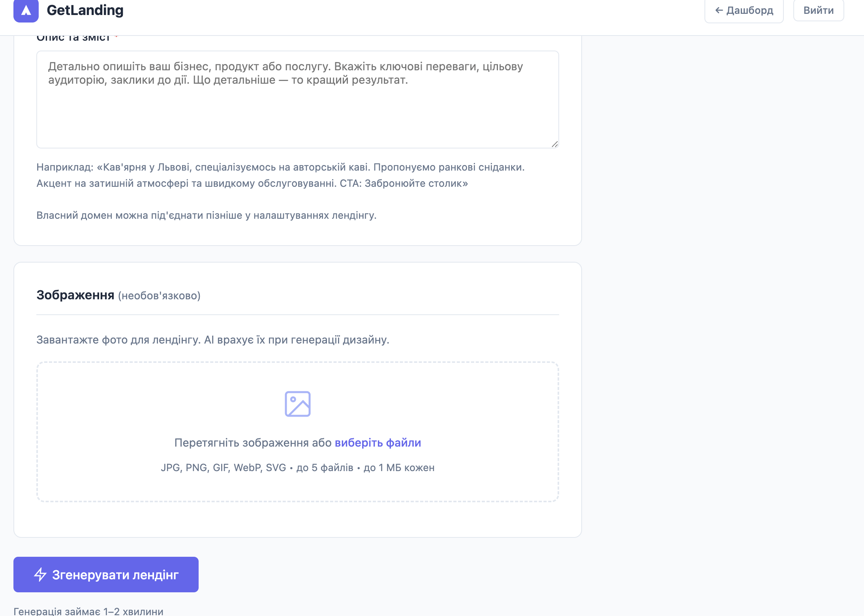Image resolution: width=864 pixels, height=616 pixels.
Task: Click the lightning bolt icon on generate button
Action: click(40, 575)
